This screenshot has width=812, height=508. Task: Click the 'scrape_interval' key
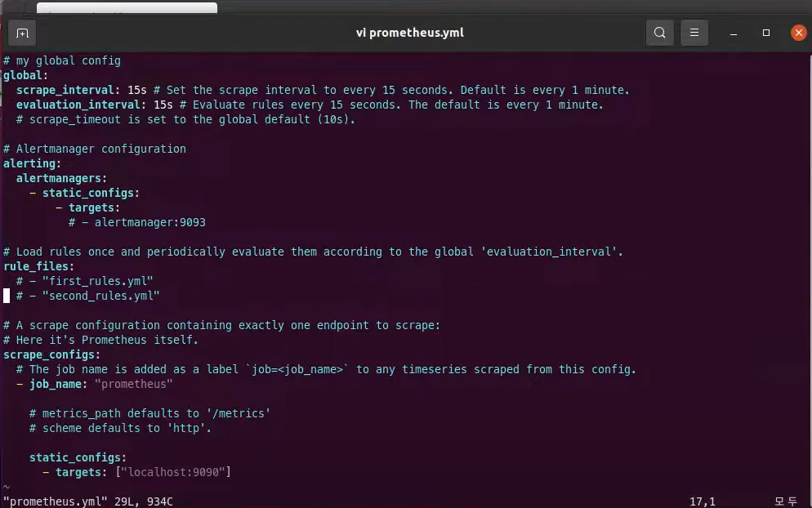[65, 90]
